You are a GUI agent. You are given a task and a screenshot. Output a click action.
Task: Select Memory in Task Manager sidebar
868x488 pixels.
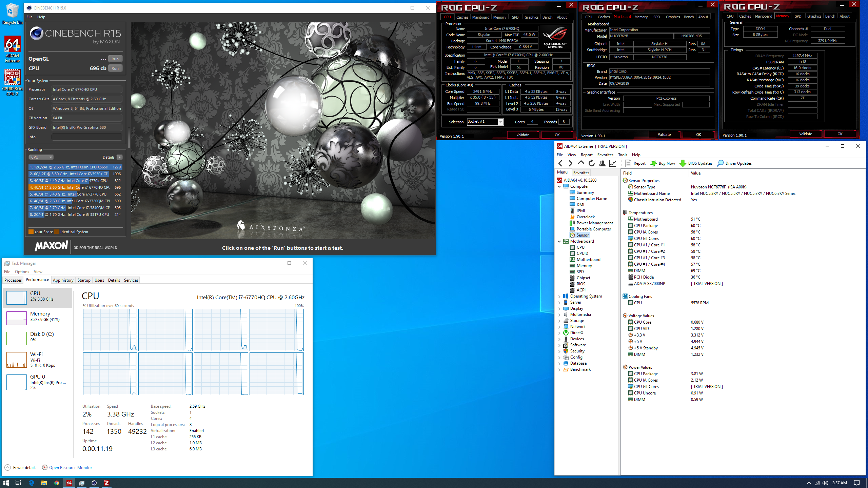click(38, 318)
